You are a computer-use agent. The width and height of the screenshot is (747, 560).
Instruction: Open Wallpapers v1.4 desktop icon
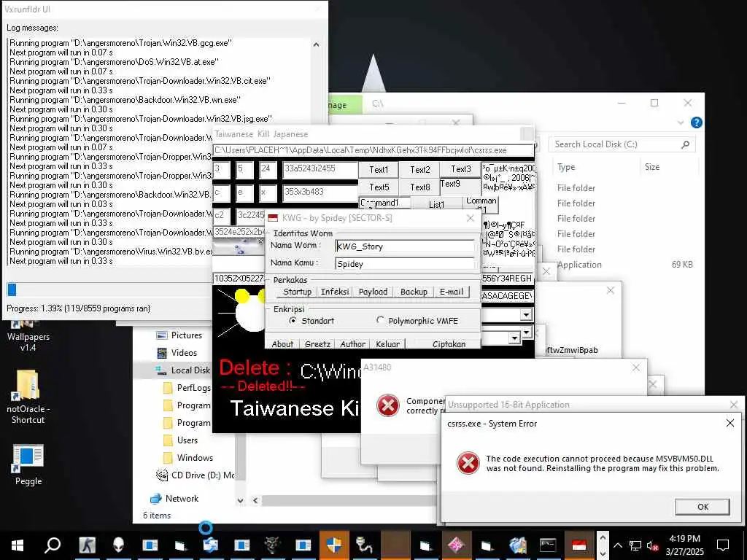point(28,335)
